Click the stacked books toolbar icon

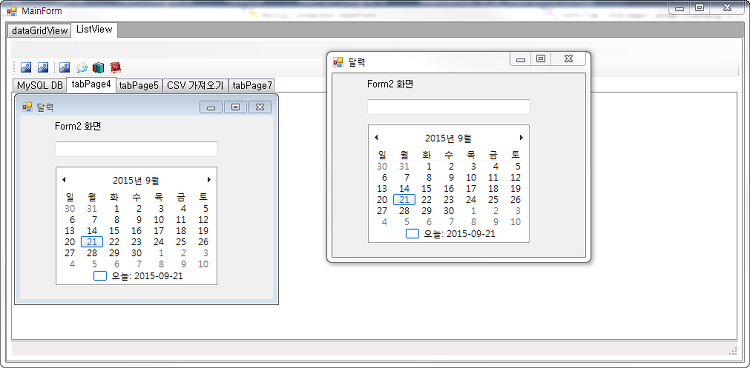pos(98,67)
